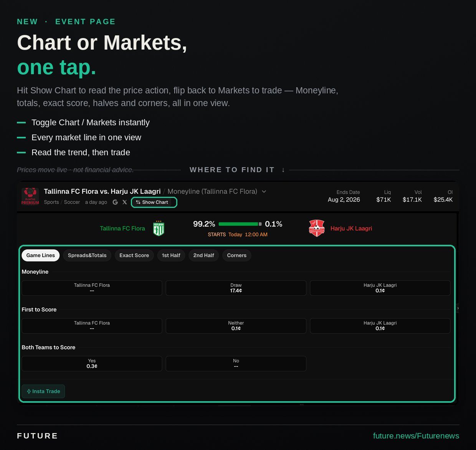Pick Moneyline Draw at 17.4¢
Viewport: 476px width, 450px height.
(236, 288)
